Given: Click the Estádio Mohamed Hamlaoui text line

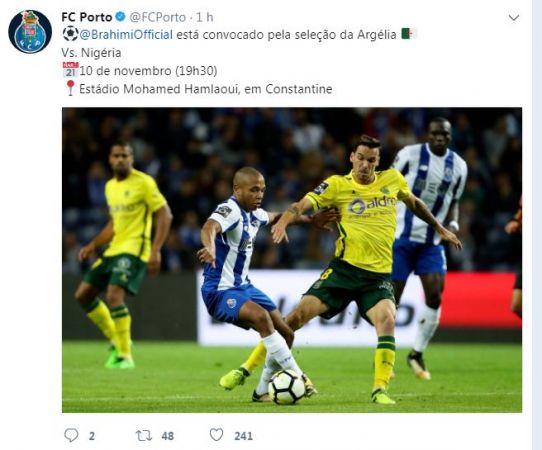Looking at the screenshot, I should pyautogui.click(x=206, y=89).
